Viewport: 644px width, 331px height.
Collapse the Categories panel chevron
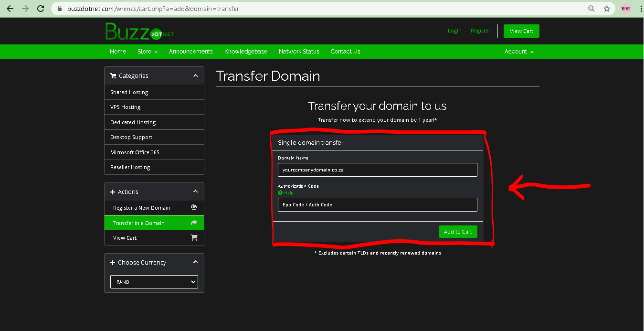195,75
